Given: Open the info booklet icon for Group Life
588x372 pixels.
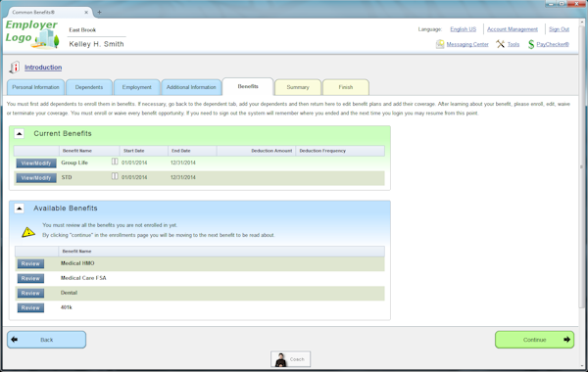Looking at the screenshot, I should 115,162.
